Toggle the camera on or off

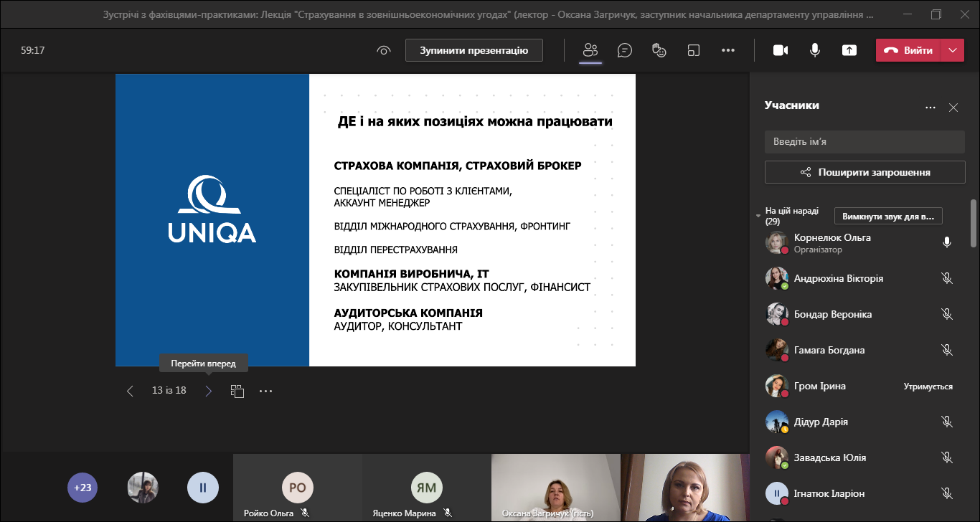(781, 50)
